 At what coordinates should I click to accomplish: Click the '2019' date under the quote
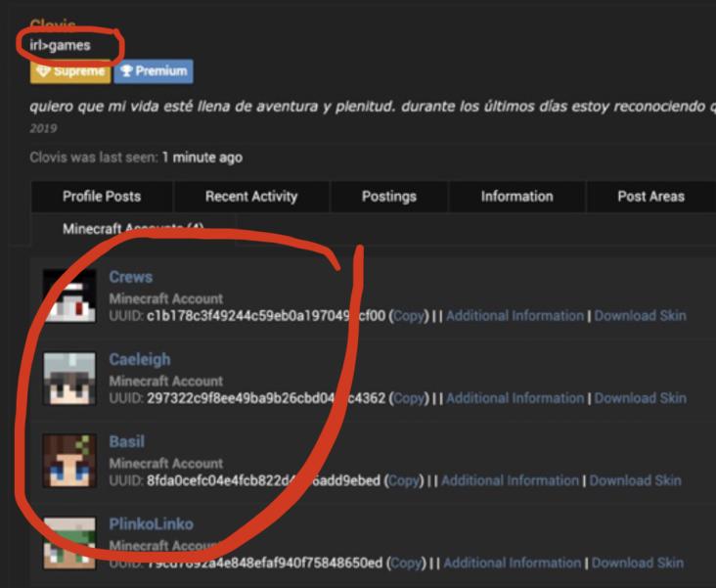pos(43,128)
